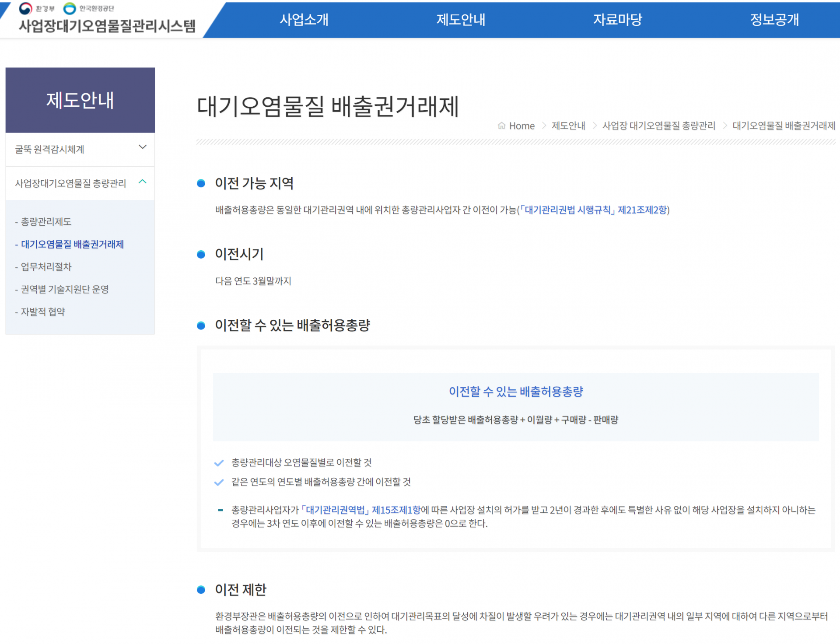Click the blue box title 이전할 수 있는 배출허용총량
This screenshot has height=644, width=840.
516,392
